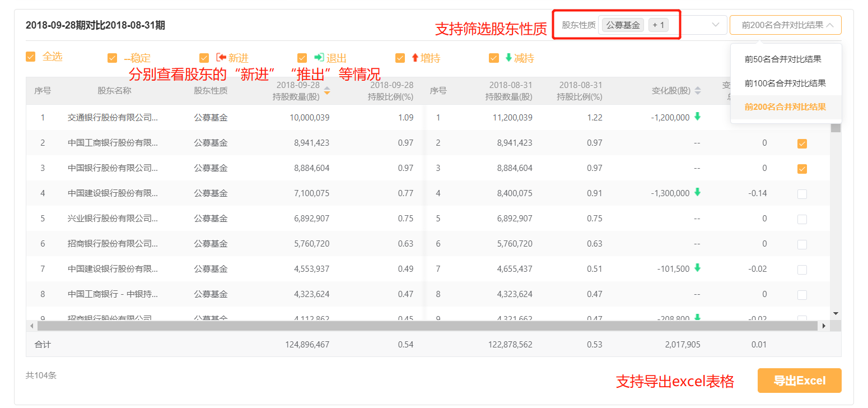Click holding value 4,553,937
868x408 pixels.
pos(312,269)
